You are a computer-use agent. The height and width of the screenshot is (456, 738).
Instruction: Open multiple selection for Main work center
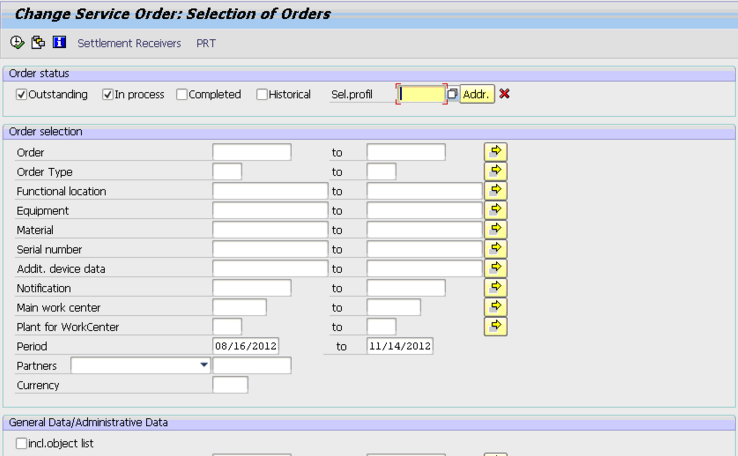pos(496,307)
